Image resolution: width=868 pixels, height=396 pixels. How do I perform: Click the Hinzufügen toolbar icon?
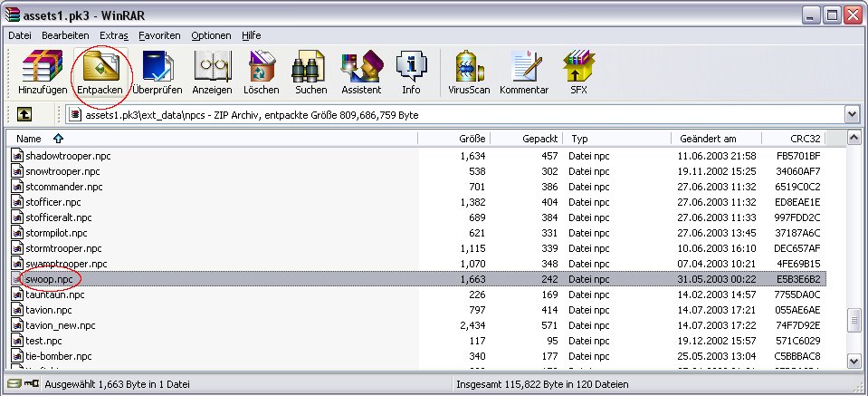pos(43,72)
